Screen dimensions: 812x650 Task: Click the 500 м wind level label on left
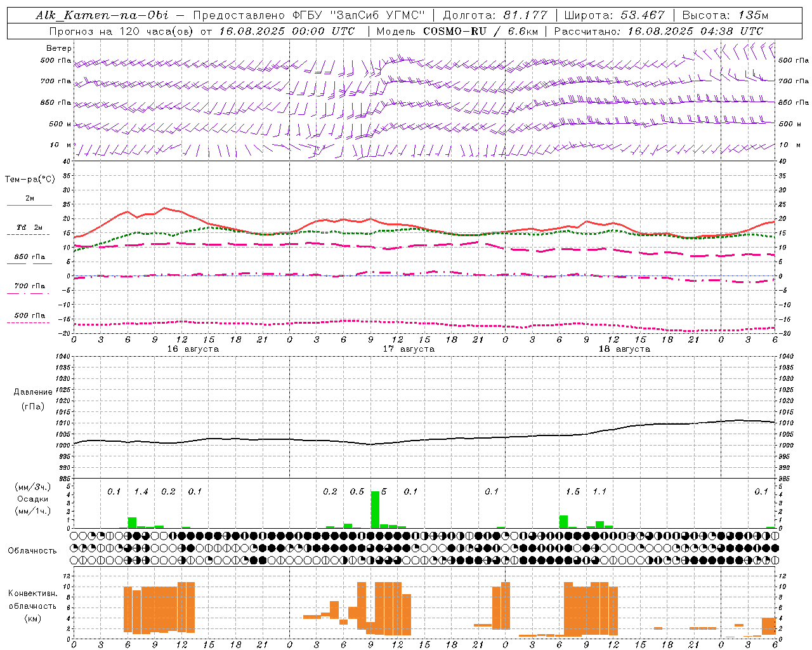coord(60,124)
